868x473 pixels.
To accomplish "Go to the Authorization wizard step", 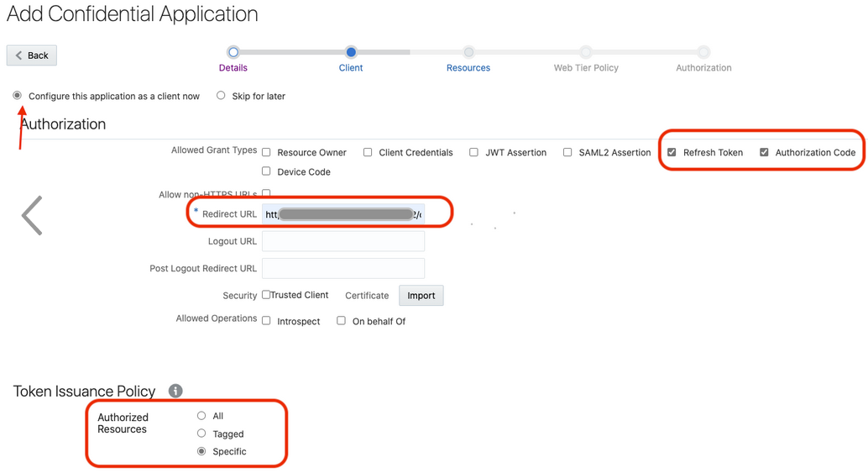I will click(703, 67).
